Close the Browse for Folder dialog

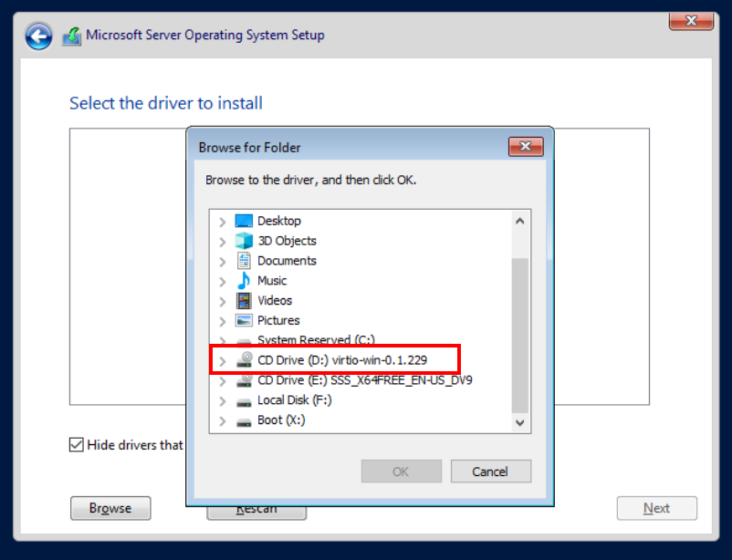(526, 146)
